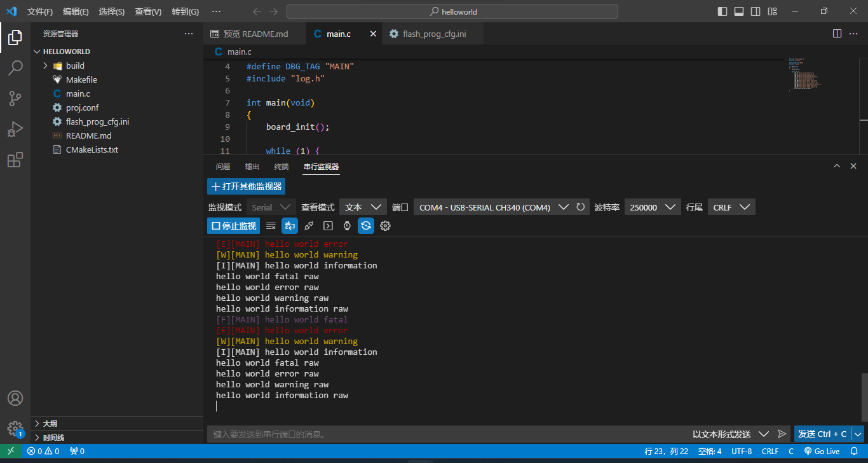Image resolution: width=868 pixels, height=463 pixels.
Task: Open serial monitor settings gear
Action: pos(385,226)
